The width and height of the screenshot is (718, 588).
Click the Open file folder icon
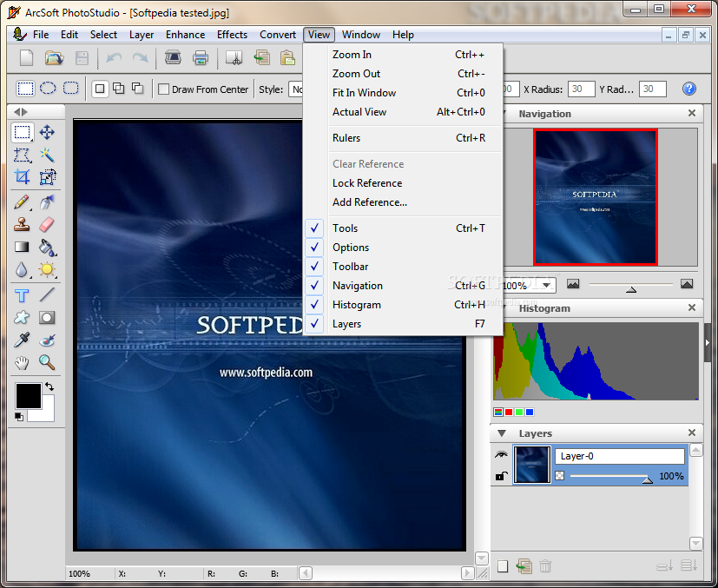(x=54, y=58)
